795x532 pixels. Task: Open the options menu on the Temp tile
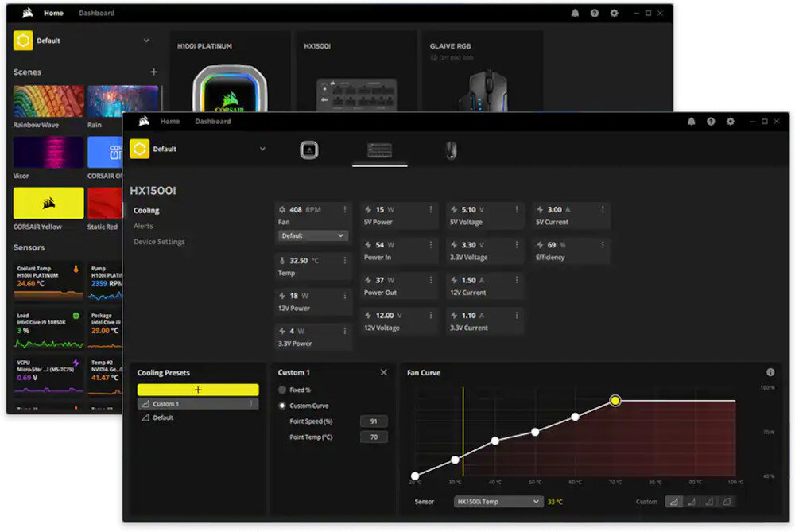(345, 261)
